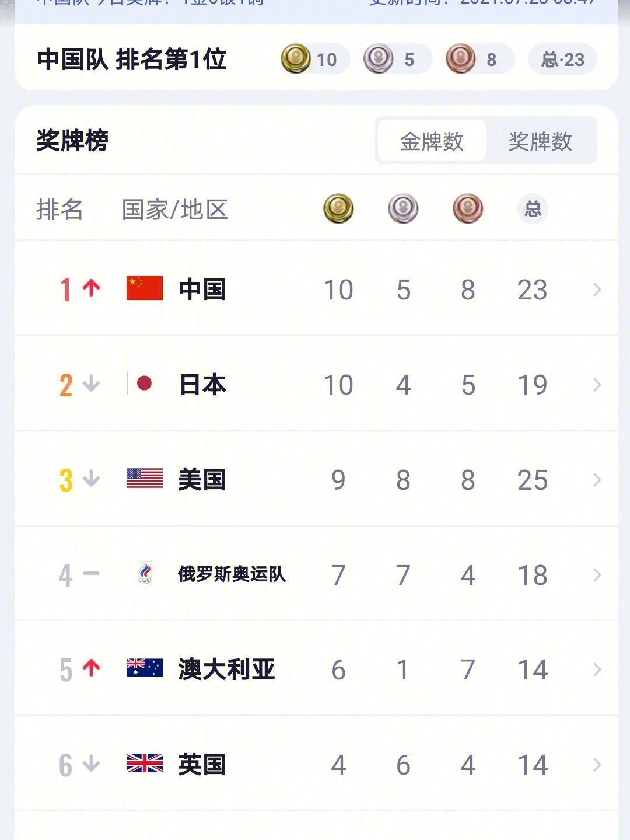The height and width of the screenshot is (840, 630).
Task: Click the bronze medal column header icon
Action: click(x=468, y=209)
